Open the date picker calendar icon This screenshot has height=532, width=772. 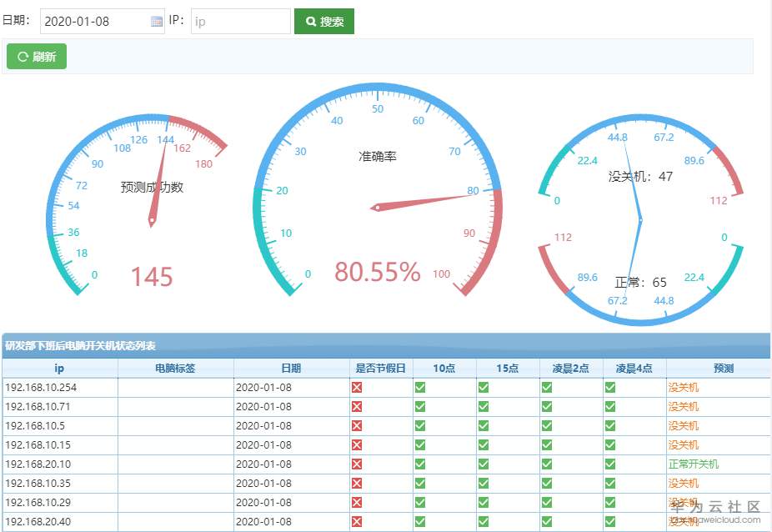(x=157, y=21)
